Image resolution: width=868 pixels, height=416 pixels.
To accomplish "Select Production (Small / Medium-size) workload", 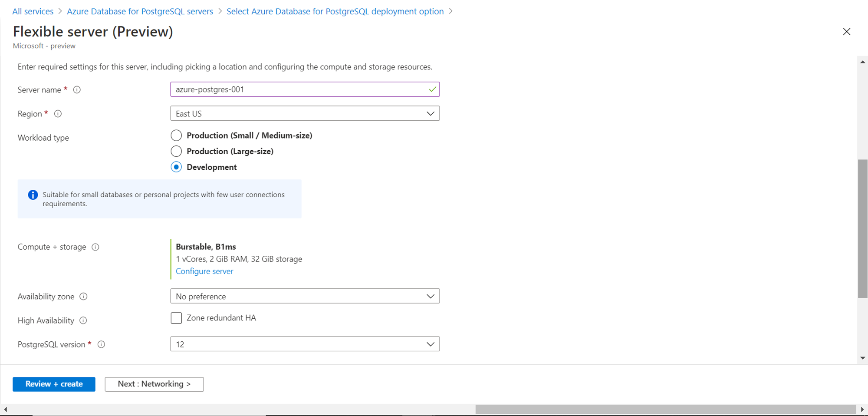I will (x=176, y=135).
